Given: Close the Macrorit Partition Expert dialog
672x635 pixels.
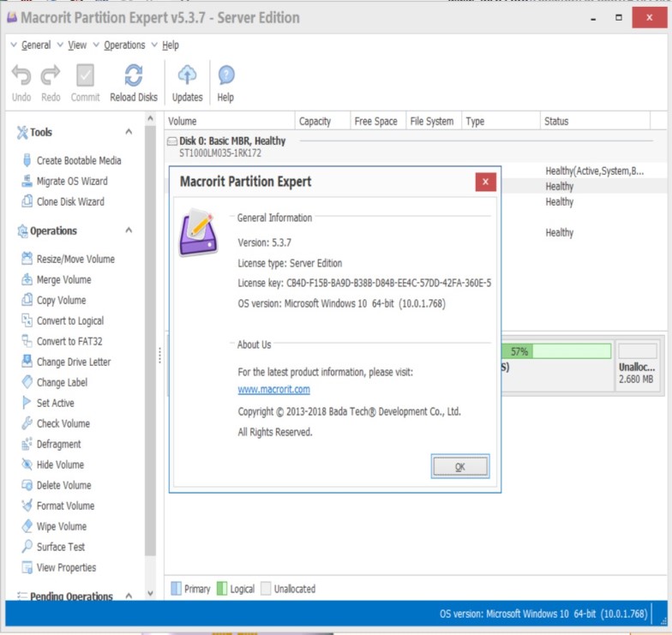Looking at the screenshot, I should coord(485,182).
